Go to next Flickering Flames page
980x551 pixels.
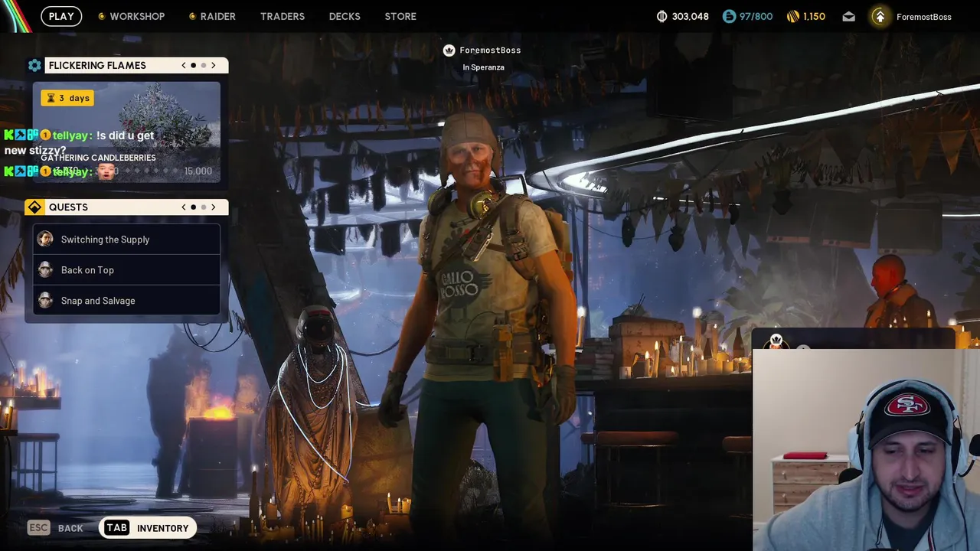click(214, 65)
